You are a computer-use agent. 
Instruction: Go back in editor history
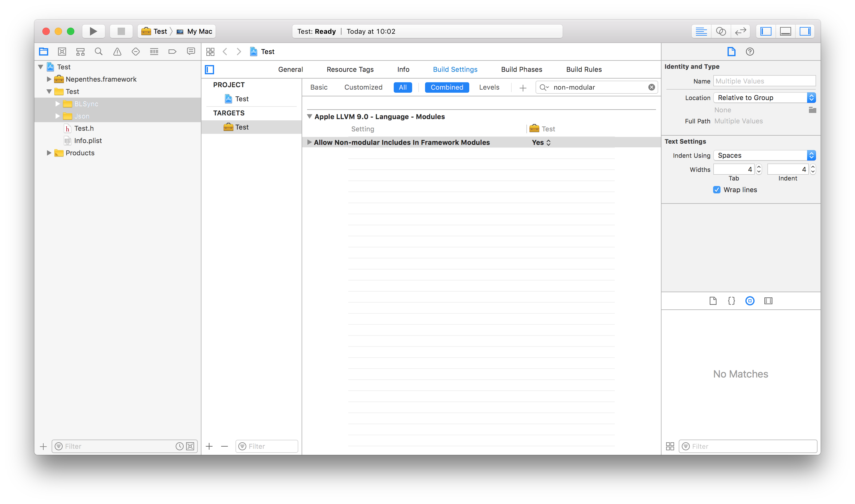point(225,52)
